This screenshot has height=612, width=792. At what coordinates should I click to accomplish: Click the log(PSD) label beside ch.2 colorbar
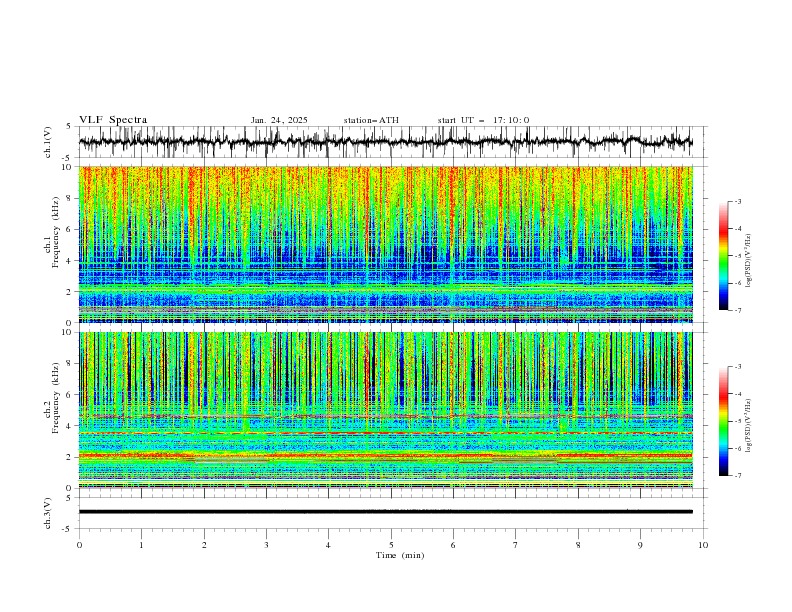point(749,426)
